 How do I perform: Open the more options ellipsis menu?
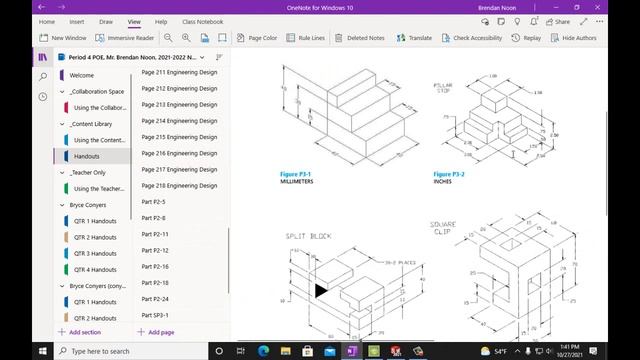pyautogui.click(x=600, y=22)
